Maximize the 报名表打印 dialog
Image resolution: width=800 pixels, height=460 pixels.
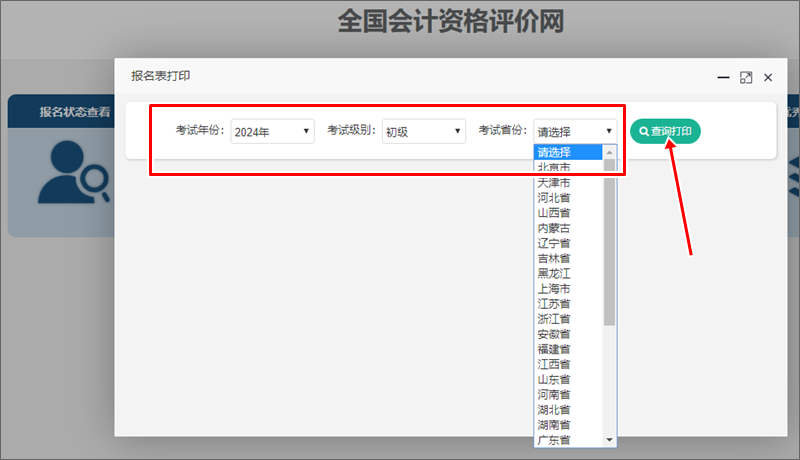(x=746, y=78)
